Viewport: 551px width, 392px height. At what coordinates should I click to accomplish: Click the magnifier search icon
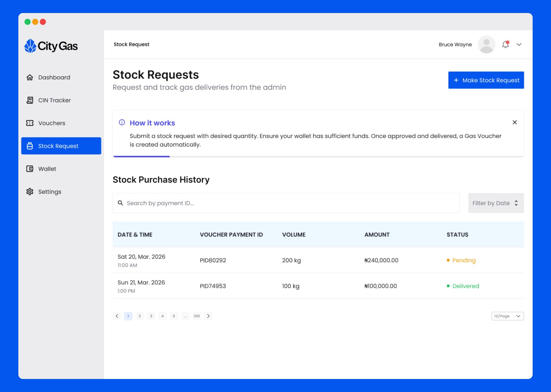tap(120, 203)
